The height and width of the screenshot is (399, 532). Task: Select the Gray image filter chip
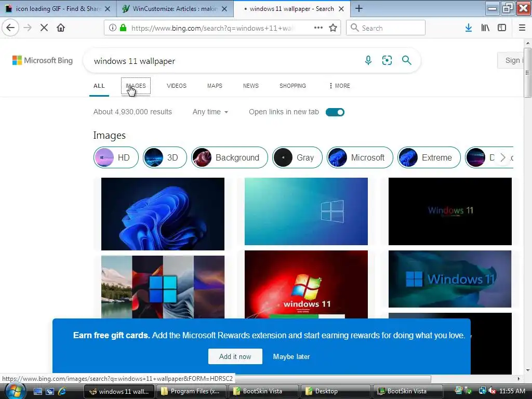point(297,157)
